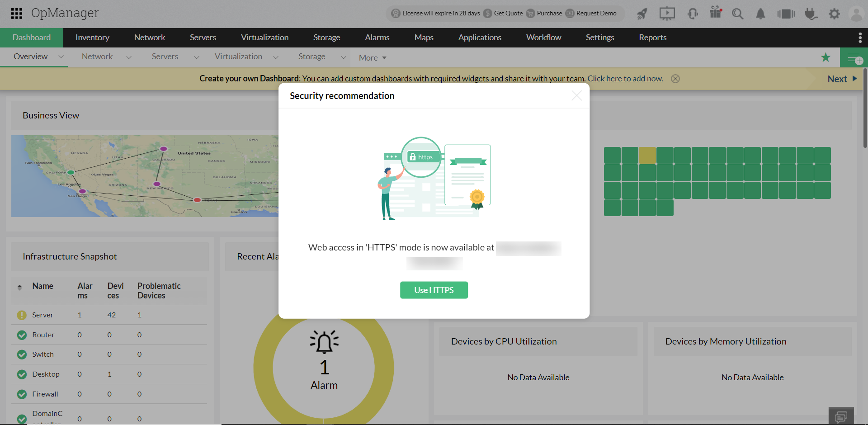Open the apps grid menu icon
The height and width of the screenshot is (425, 868).
(17, 14)
